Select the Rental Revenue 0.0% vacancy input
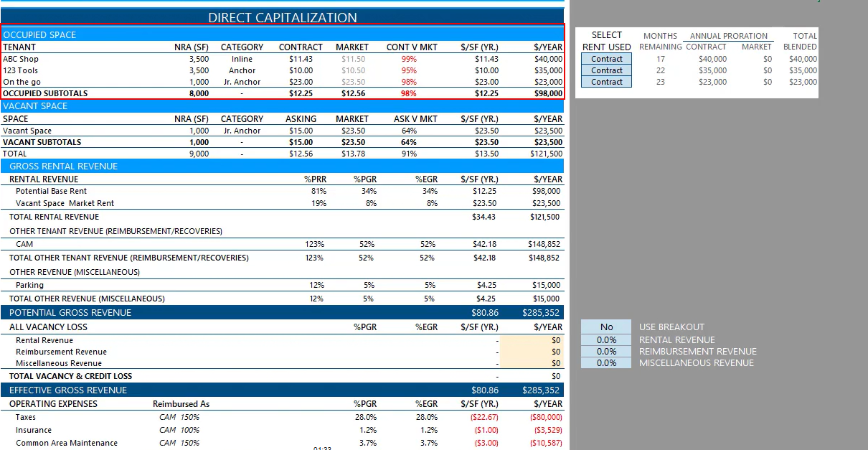Image resolution: width=868 pixels, height=450 pixels. [x=606, y=340]
